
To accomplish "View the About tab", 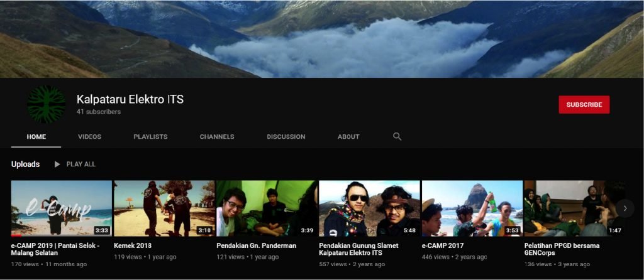I will pyautogui.click(x=348, y=137).
